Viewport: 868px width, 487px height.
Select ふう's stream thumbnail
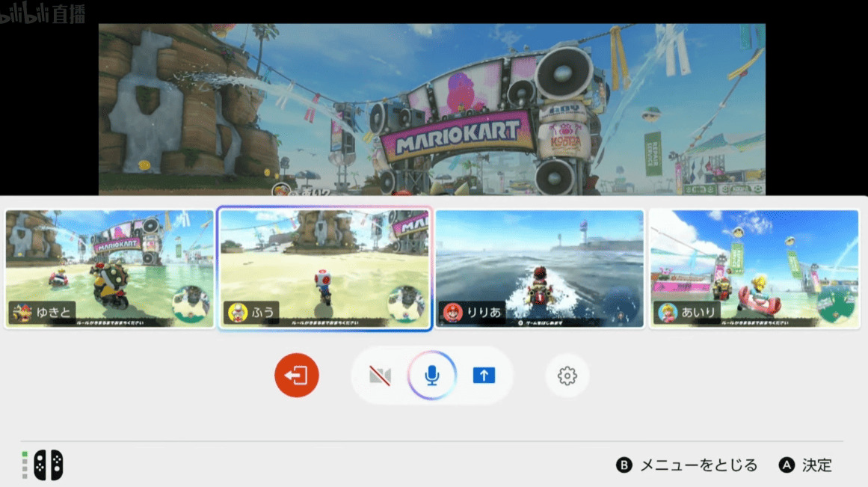pyautogui.click(x=324, y=269)
